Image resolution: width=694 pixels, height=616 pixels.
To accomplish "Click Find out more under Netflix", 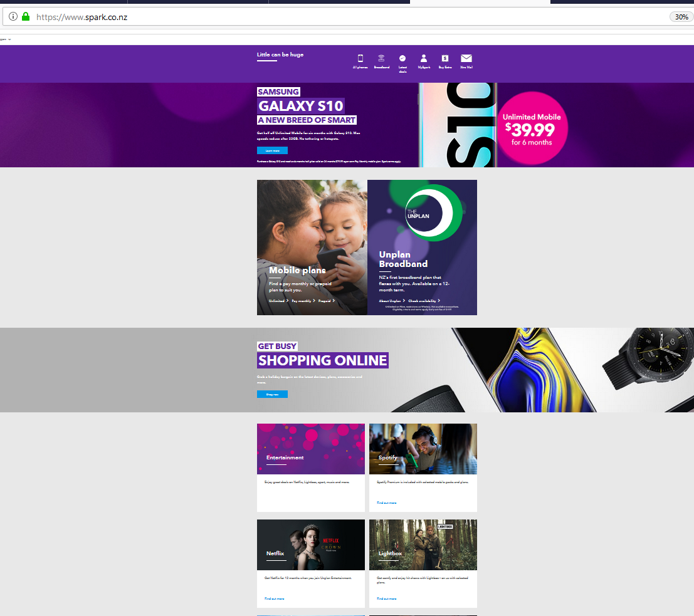I will tap(275, 598).
